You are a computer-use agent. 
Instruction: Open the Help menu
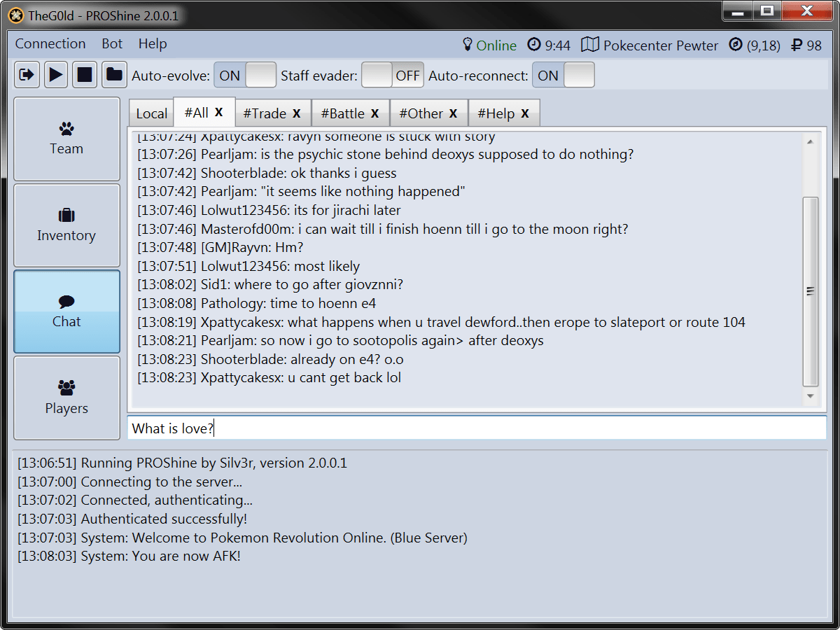(x=152, y=43)
